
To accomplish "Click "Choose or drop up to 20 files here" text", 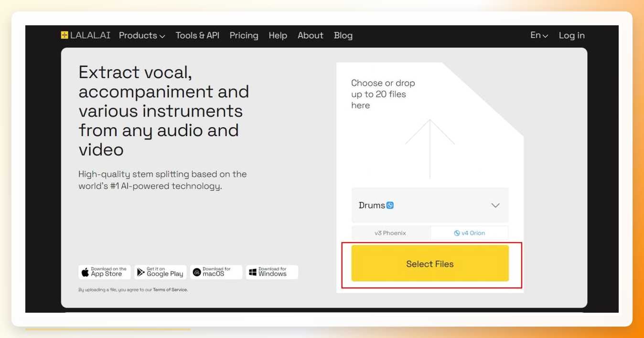I will (x=383, y=94).
